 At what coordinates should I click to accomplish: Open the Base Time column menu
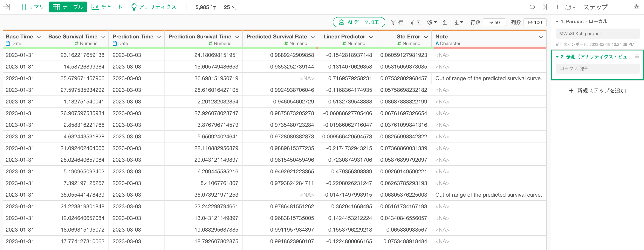point(39,37)
